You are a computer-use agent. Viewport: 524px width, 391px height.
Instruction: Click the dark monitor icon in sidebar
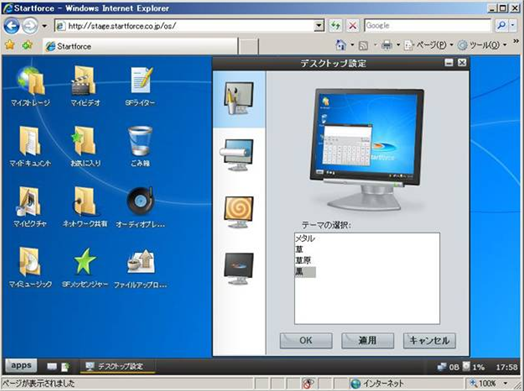coord(238,268)
